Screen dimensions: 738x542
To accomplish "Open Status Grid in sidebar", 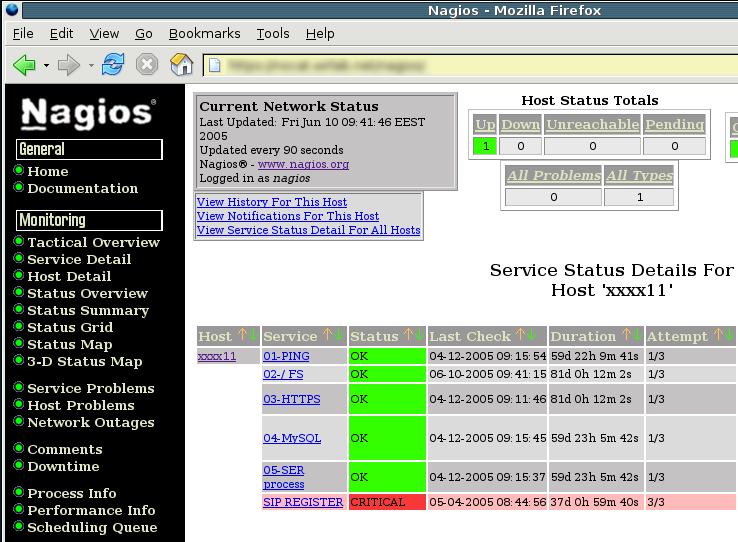I will [70, 327].
